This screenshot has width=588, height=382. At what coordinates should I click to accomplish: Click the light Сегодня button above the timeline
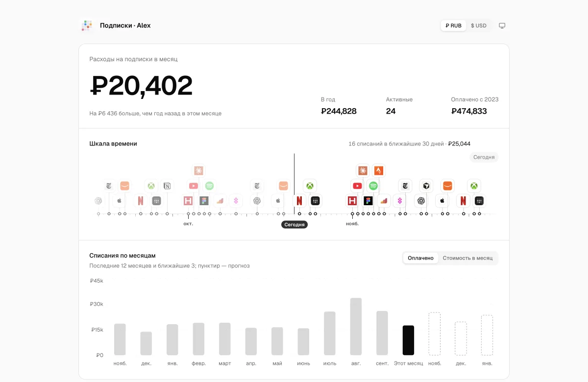click(x=484, y=157)
